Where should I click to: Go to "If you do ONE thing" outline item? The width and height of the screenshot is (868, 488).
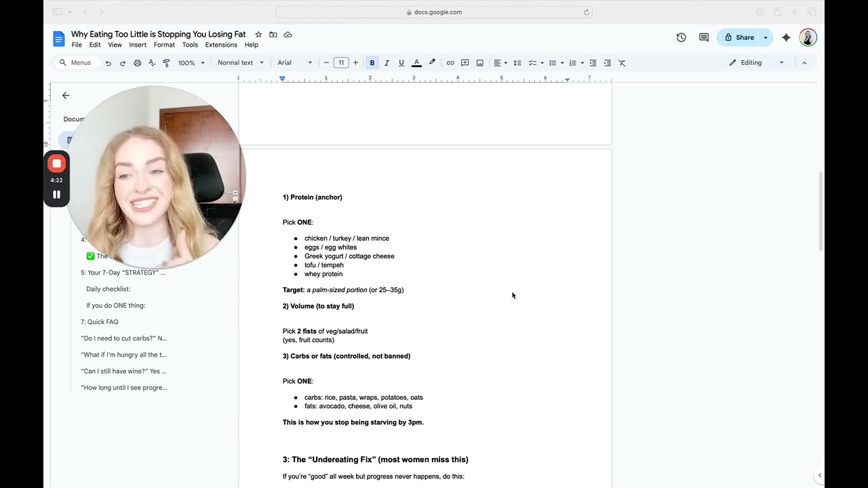click(115, 305)
